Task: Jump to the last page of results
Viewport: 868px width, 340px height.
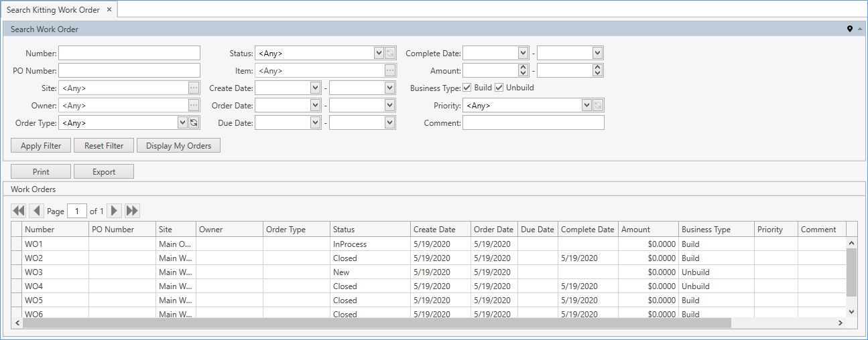Action: 132,211
